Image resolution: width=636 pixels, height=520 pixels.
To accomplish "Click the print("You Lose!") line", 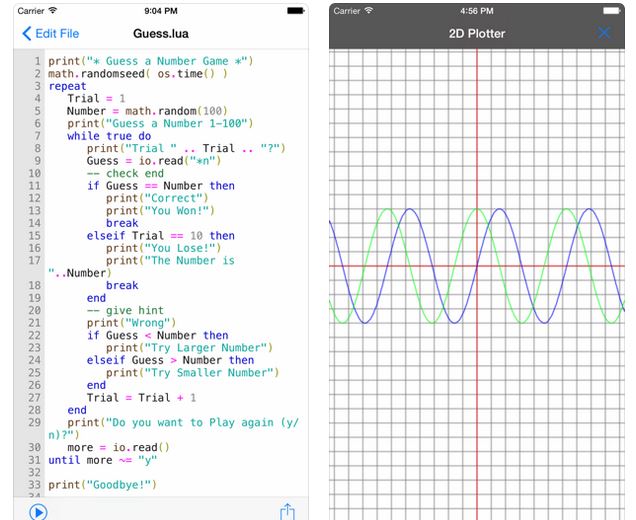I will click(163, 248).
